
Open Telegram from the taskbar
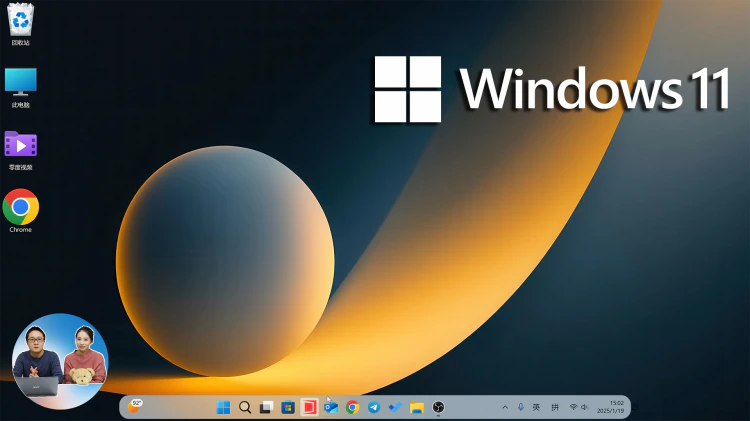tap(374, 408)
